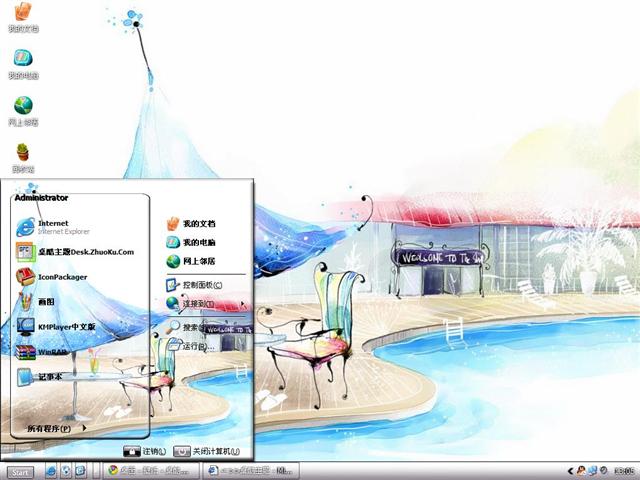This screenshot has height=480, width=640.
Task: Click the taskbar clock
Action: (624, 471)
